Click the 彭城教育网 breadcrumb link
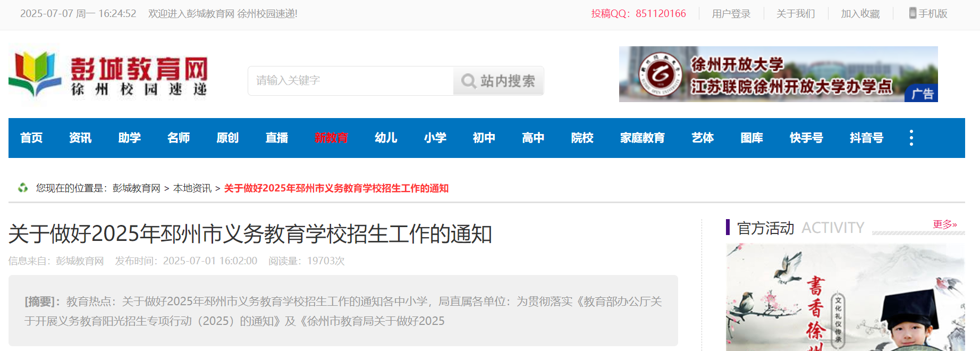This screenshot has height=351, width=980. pyautogui.click(x=137, y=188)
